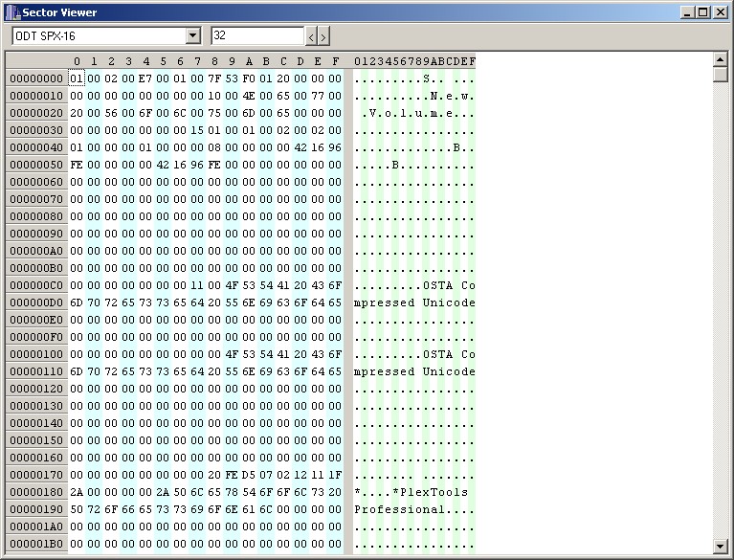Click offset row 000000C0 header

(36, 285)
